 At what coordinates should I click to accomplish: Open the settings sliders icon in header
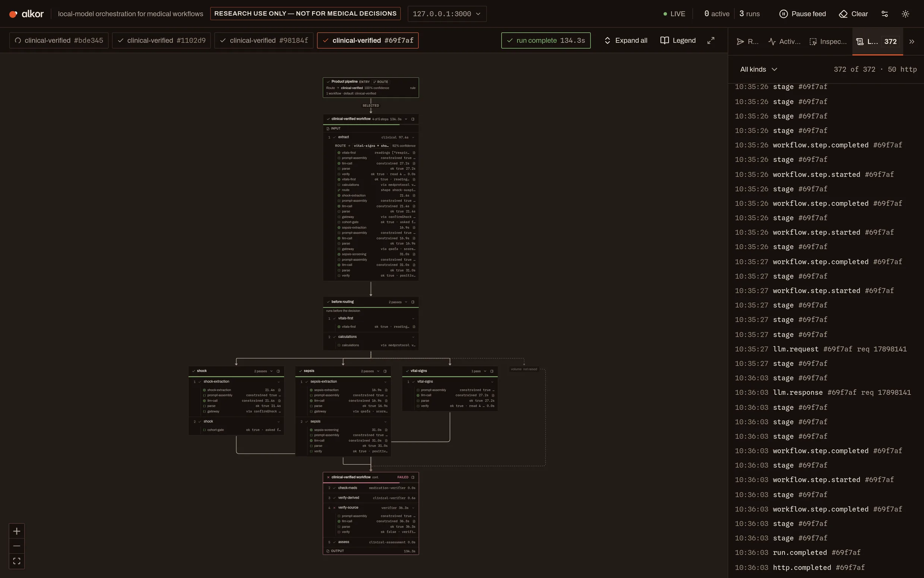click(x=885, y=14)
